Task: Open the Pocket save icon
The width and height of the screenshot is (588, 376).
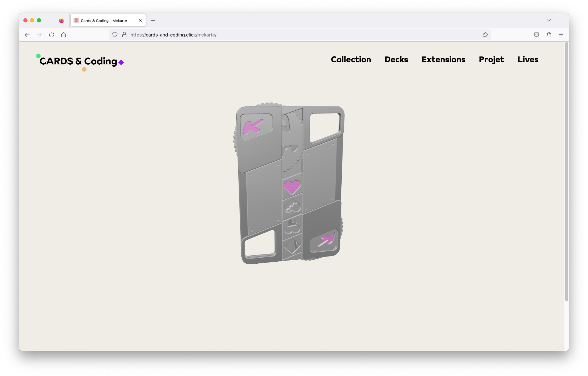Action: 536,35
